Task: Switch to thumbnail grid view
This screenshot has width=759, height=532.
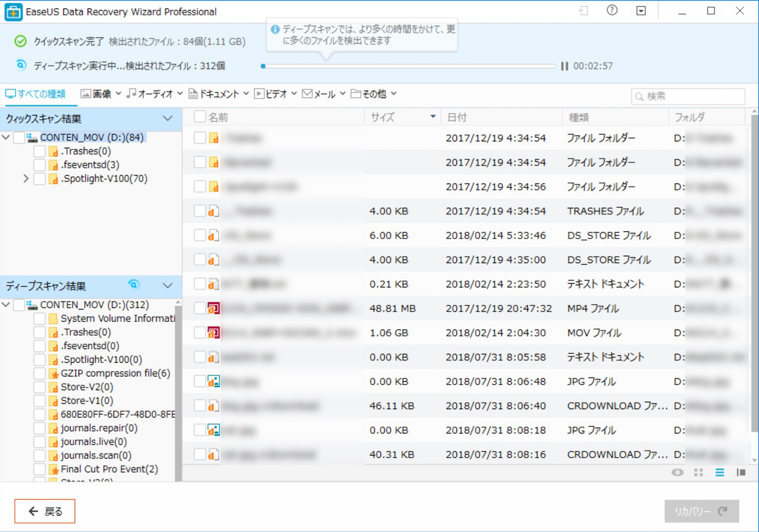Action: (x=698, y=472)
